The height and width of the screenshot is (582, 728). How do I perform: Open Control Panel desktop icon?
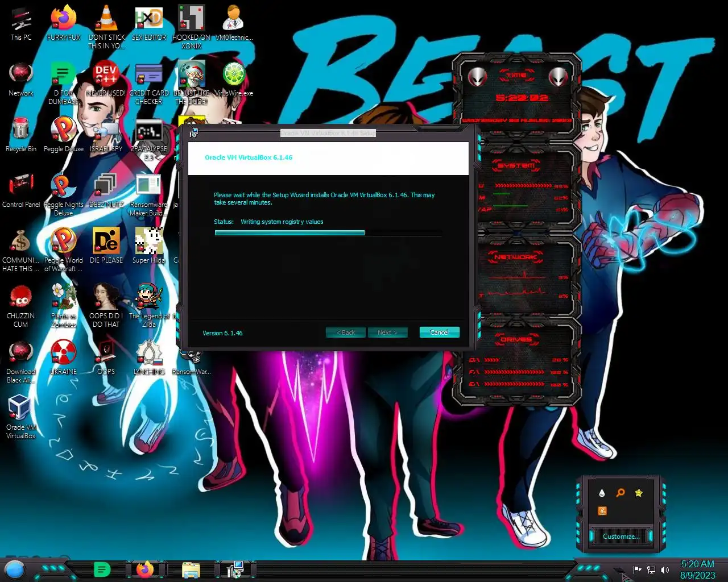21,190
